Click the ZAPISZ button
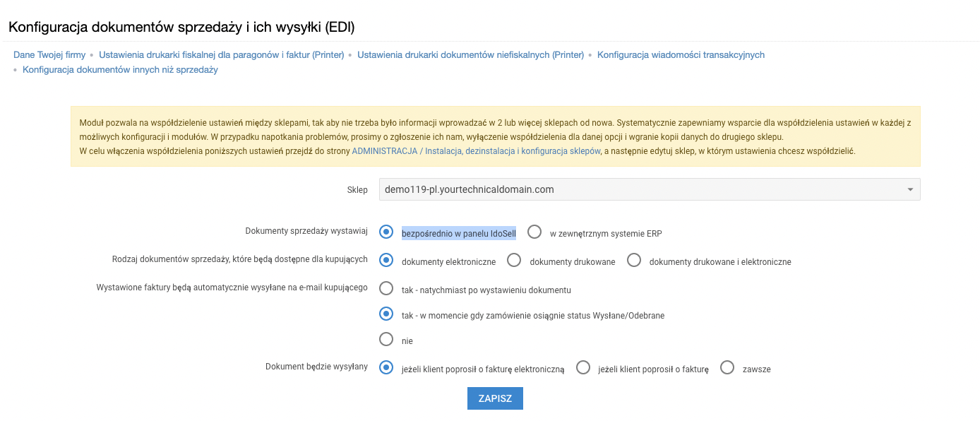Viewport: 980px width, 421px height. coord(494,398)
